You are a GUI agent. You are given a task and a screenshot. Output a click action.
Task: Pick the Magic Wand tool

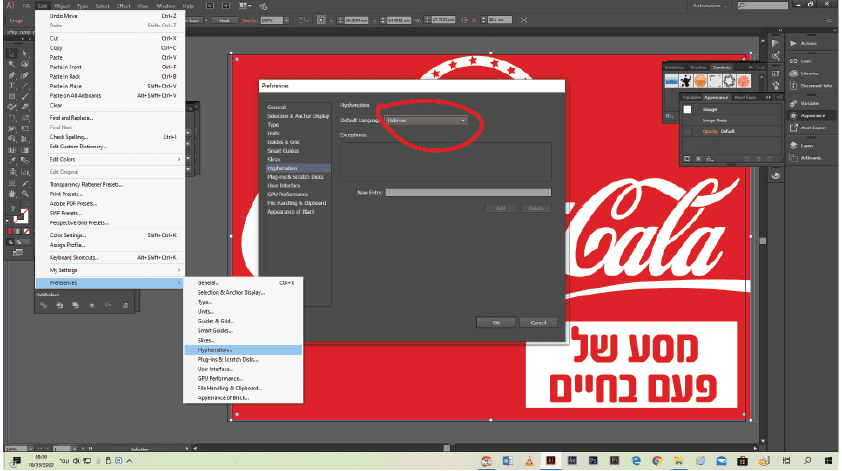[x=12, y=64]
